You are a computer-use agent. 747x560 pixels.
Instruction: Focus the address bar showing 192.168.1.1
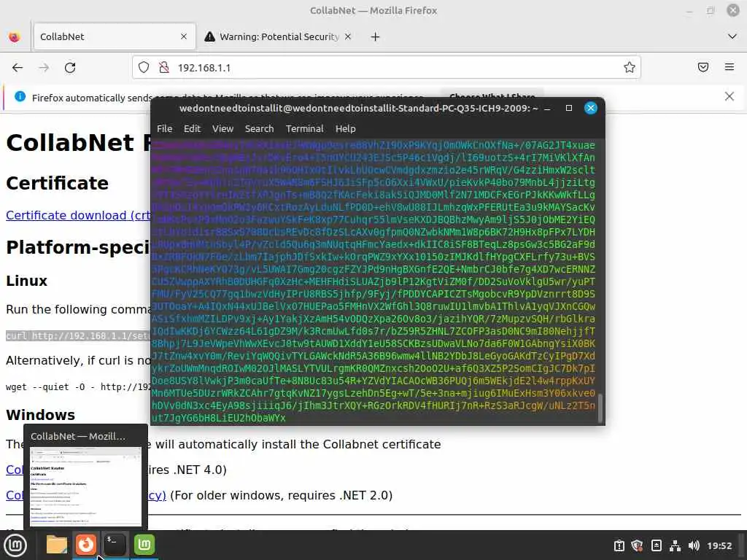[387, 68]
